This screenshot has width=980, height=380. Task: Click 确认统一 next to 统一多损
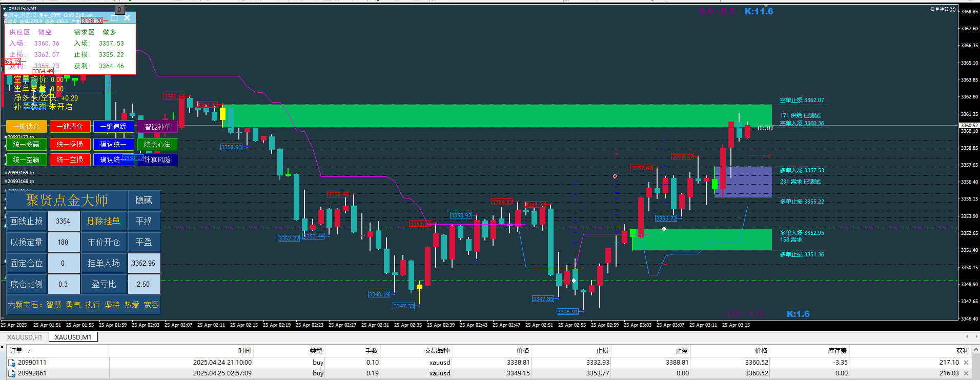pyautogui.click(x=114, y=145)
